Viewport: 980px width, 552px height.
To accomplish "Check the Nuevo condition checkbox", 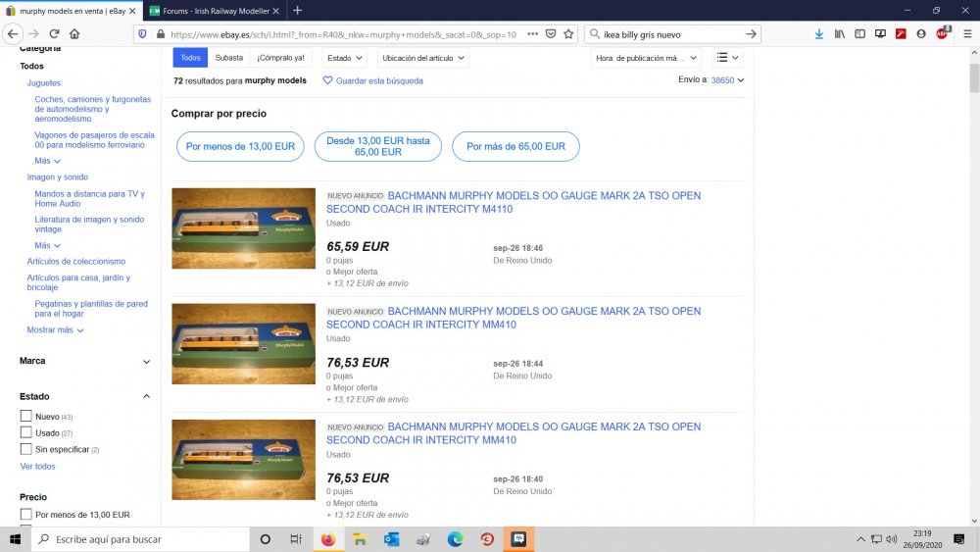I will [26, 417].
